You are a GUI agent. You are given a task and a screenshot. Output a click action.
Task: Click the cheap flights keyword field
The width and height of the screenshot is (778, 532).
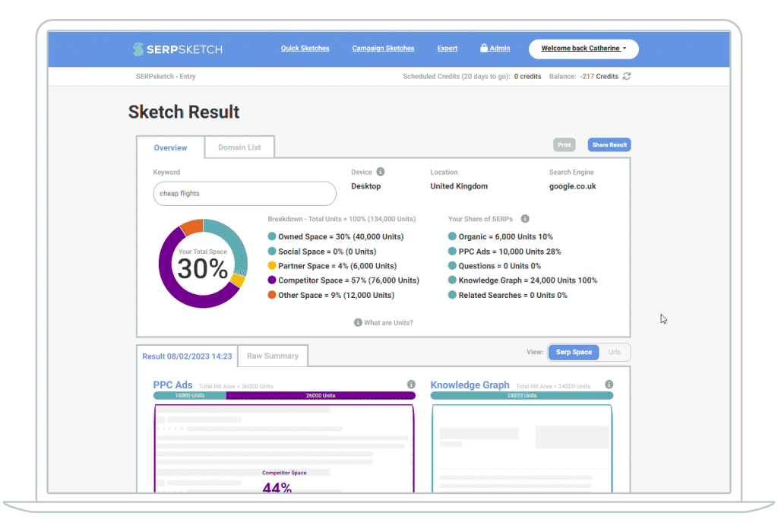pos(245,194)
